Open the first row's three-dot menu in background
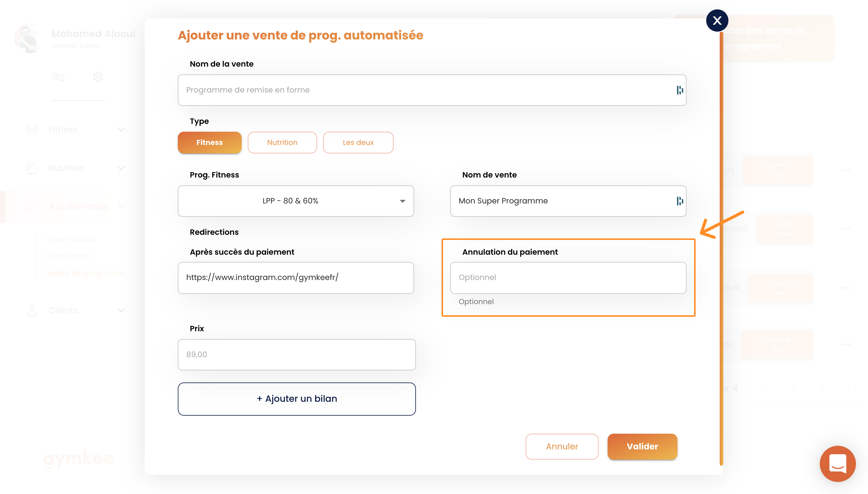Image resolution: width=868 pixels, height=494 pixels. 845,170
